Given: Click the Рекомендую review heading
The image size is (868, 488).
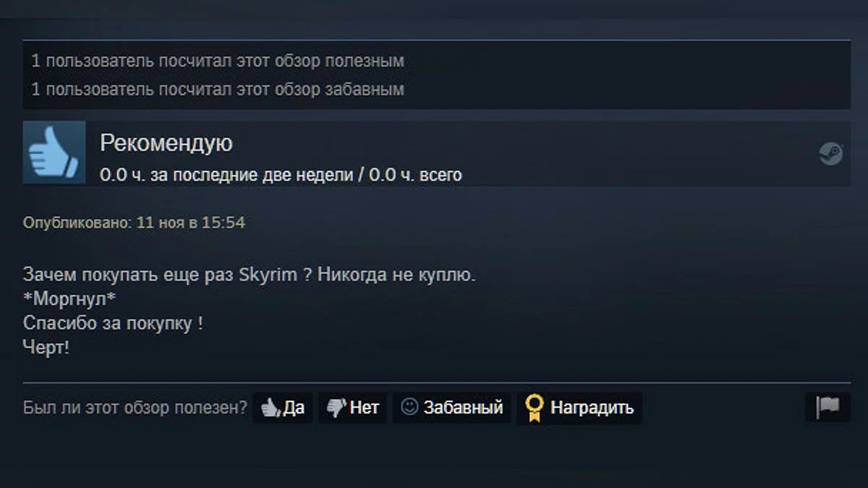Looking at the screenshot, I should coord(166,143).
